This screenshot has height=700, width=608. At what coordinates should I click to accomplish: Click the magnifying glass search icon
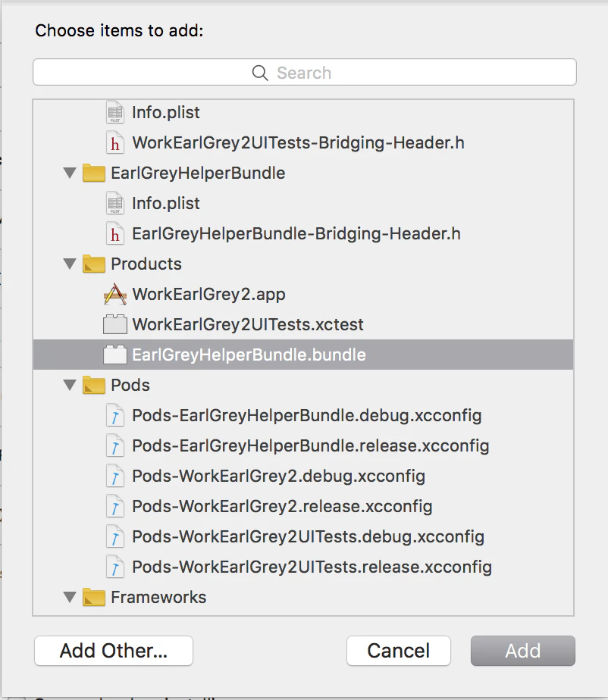[260, 73]
